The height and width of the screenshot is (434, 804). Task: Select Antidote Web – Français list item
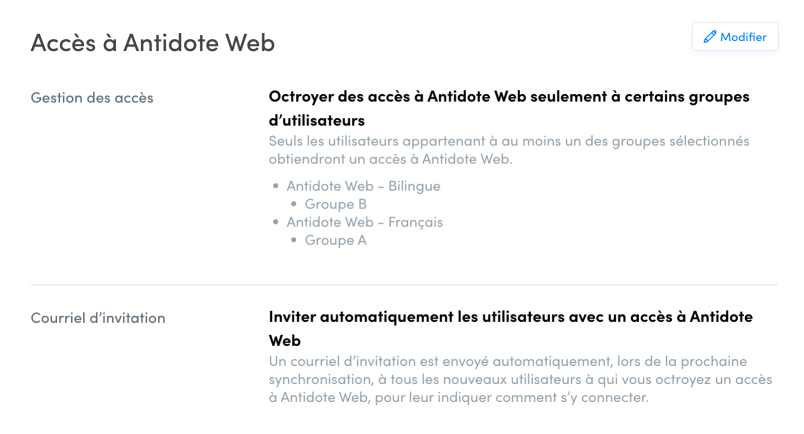pyautogui.click(x=365, y=222)
